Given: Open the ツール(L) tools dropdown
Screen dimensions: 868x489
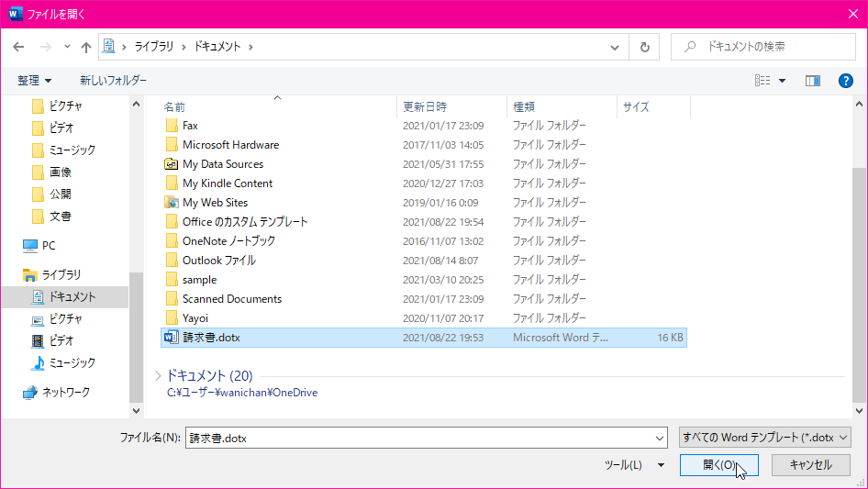Looking at the screenshot, I should (634, 464).
